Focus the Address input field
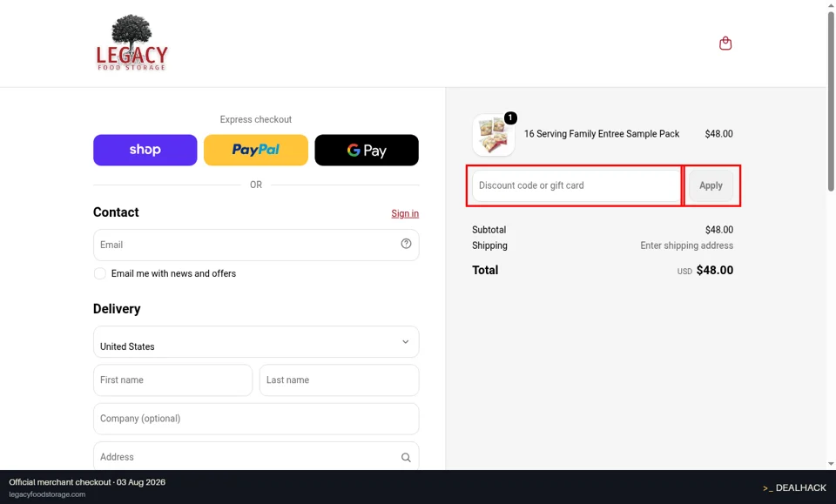 point(256,457)
